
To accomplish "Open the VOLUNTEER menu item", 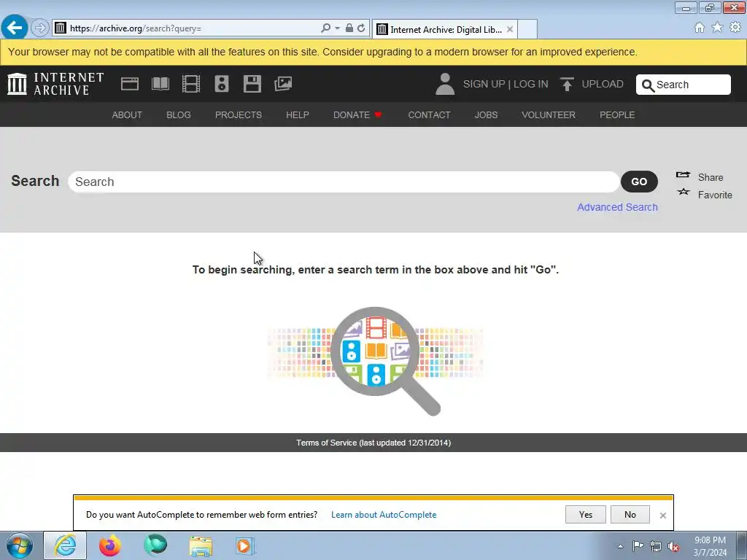I will coord(549,114).
